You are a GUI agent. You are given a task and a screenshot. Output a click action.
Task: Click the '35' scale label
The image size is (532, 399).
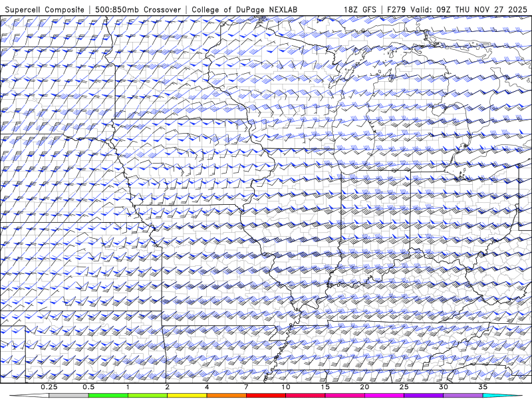[483, 387]
